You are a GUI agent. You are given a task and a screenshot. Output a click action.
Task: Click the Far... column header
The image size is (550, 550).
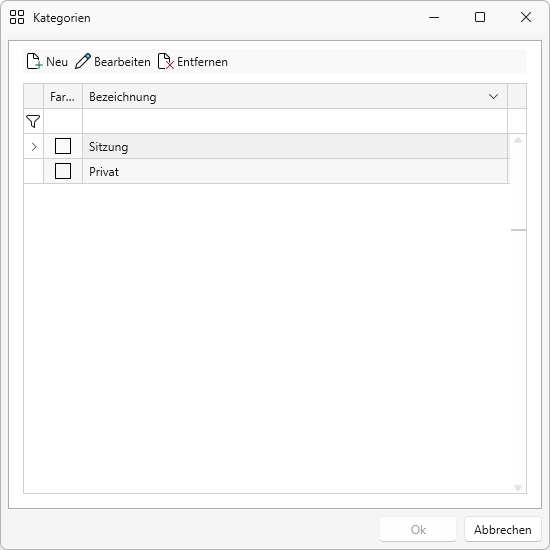[x=63, y=96]
